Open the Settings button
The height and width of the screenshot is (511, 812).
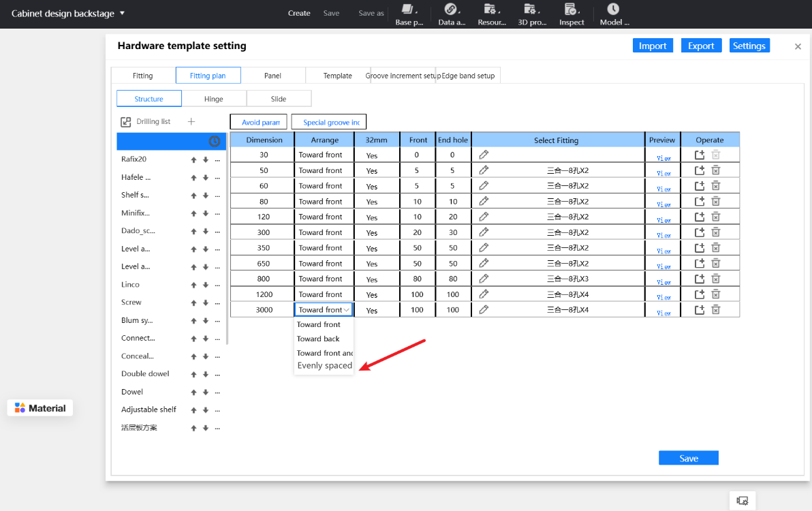(749, 46)
